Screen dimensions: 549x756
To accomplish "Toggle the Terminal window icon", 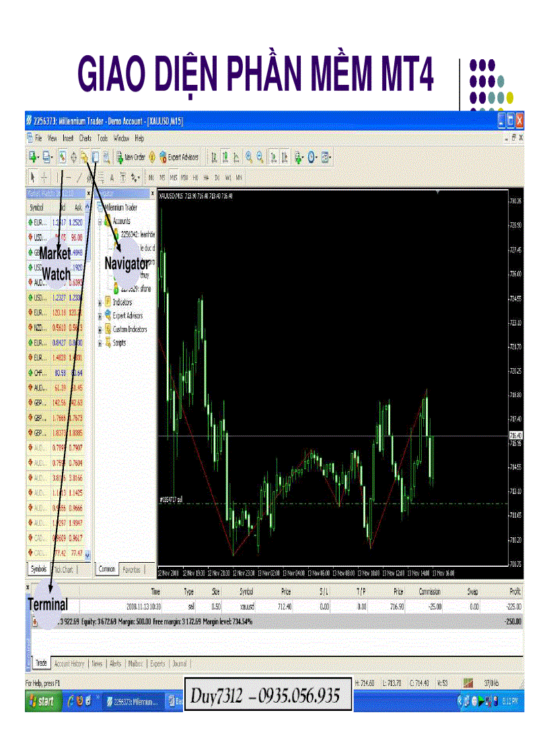I will pyautogui.click(x=96, y=157).
